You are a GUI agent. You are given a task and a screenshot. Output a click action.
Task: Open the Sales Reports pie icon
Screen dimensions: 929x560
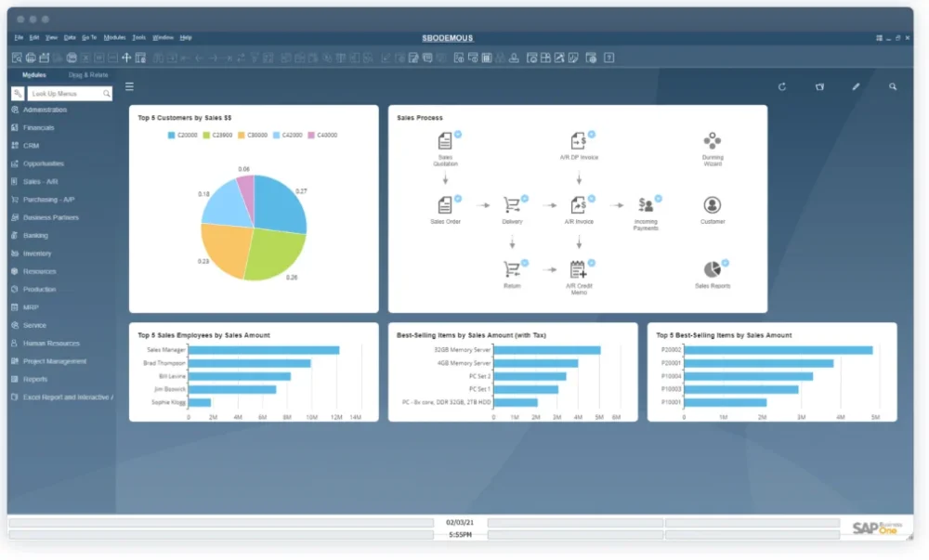click(712, 269)
